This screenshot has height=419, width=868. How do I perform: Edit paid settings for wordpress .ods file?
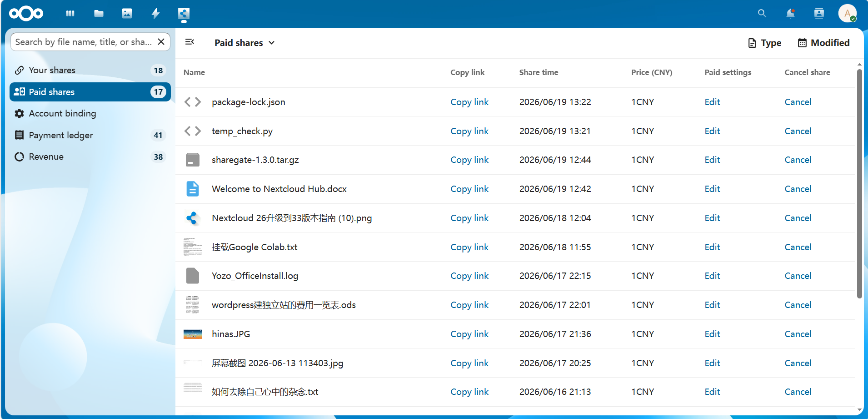pyautogui.click(x=712, y=305)
